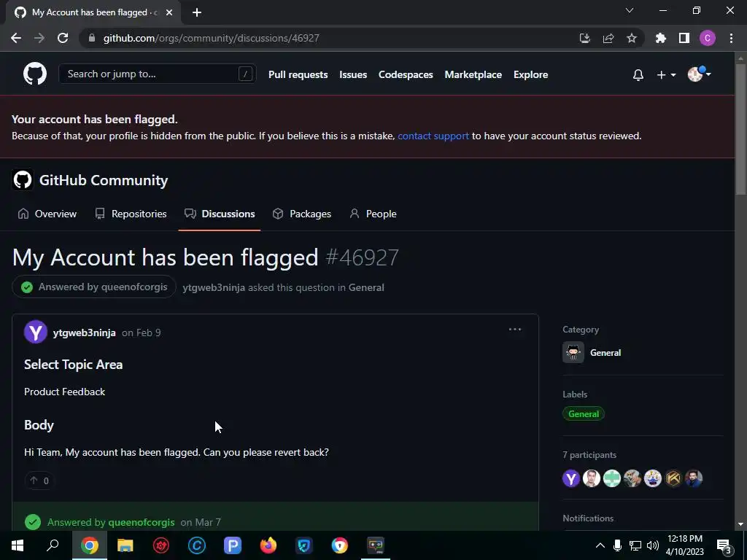Open the taskbar search icon
The height and width of the screenshot is (560, 747).
(x=53, y=545)
